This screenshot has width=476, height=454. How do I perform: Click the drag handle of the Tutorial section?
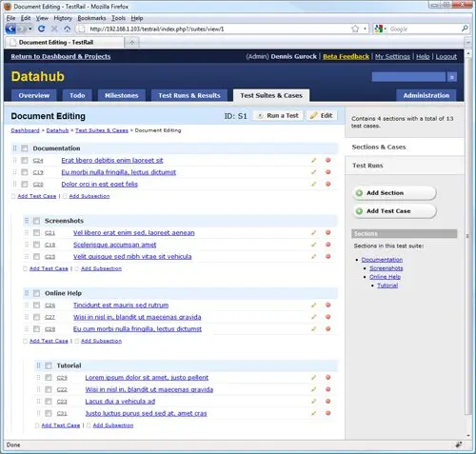38,365
